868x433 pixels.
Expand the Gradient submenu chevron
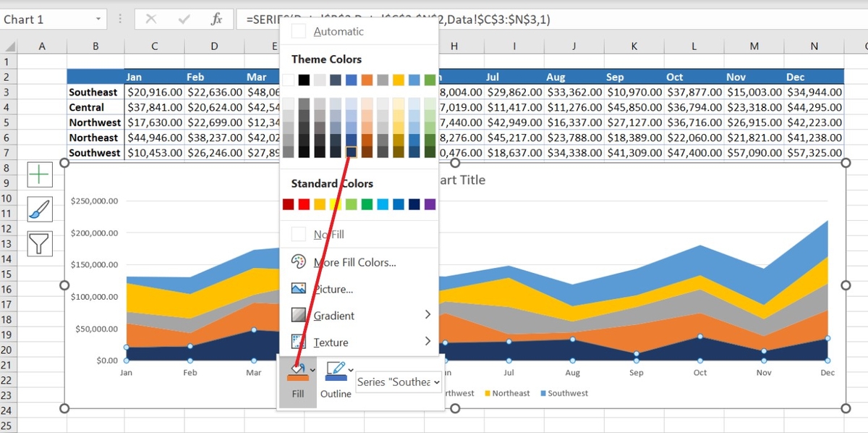[x=427, y=315]
